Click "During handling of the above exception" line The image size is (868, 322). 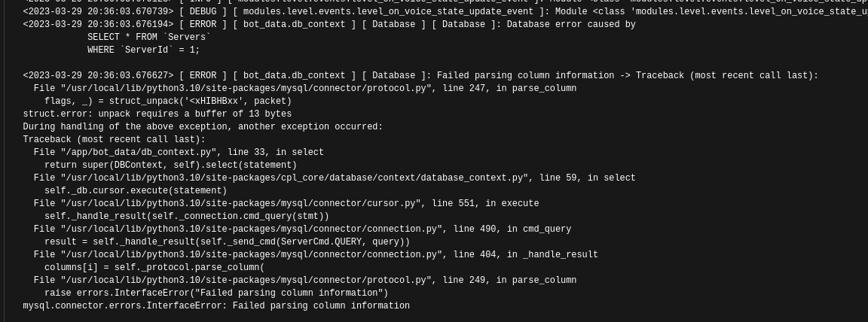pos(203,126)
